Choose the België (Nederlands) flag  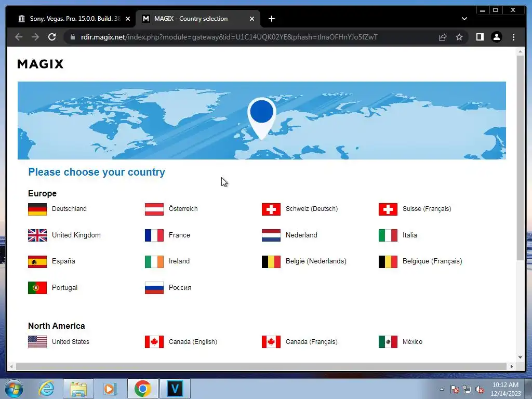[x=271, y=262]
